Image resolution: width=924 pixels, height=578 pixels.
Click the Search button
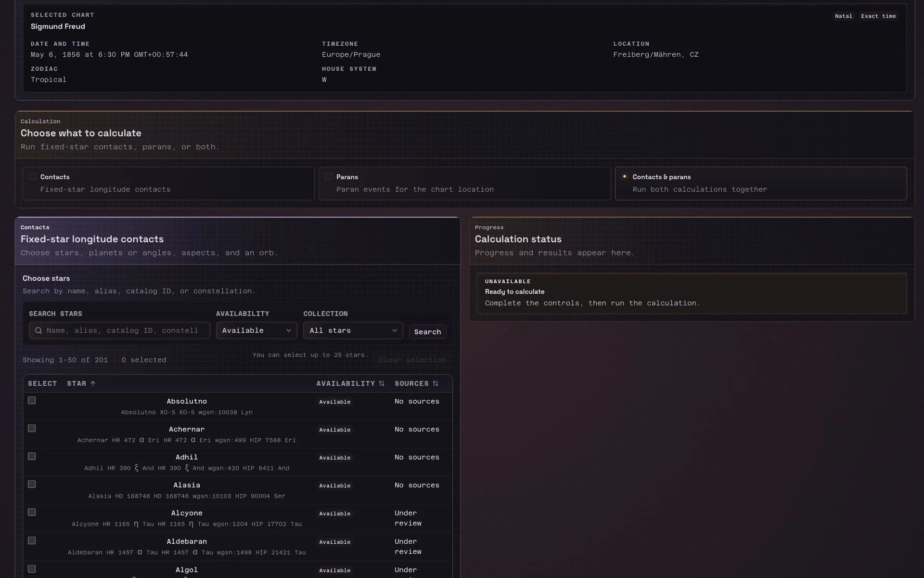pos(427,332)
